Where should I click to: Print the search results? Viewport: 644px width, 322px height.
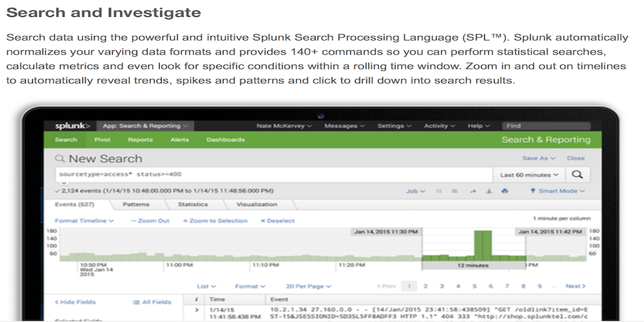click(505, 191)
